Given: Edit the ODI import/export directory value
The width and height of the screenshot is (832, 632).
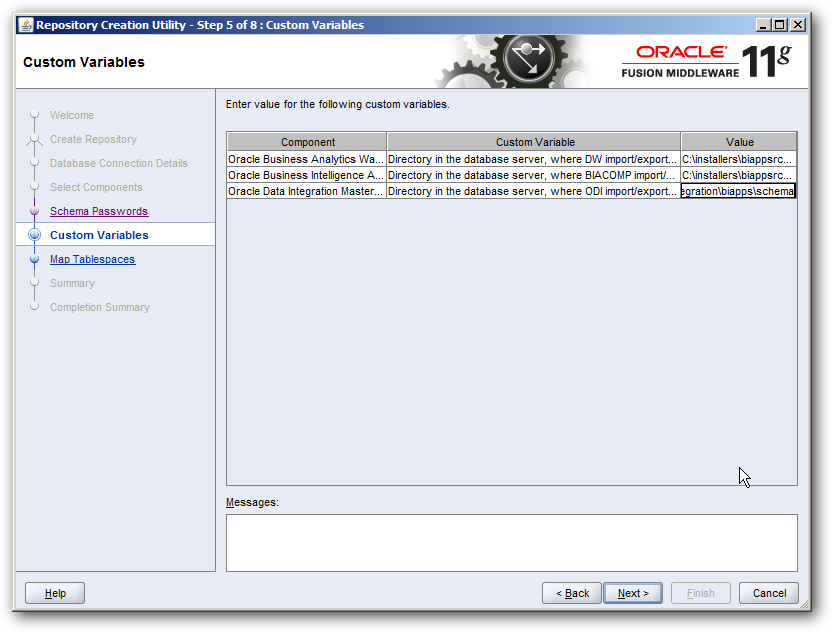Looking at the screenshot, I should (738, 191).
